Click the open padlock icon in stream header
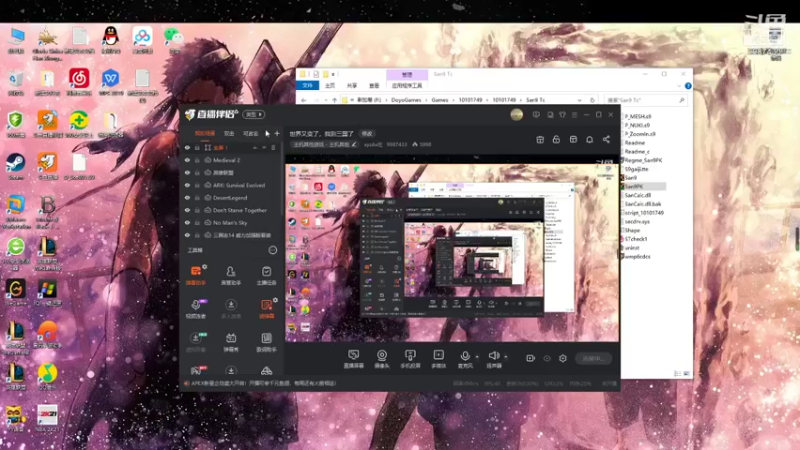The height and width of the screenshot is (450, 800). point(556,139)
